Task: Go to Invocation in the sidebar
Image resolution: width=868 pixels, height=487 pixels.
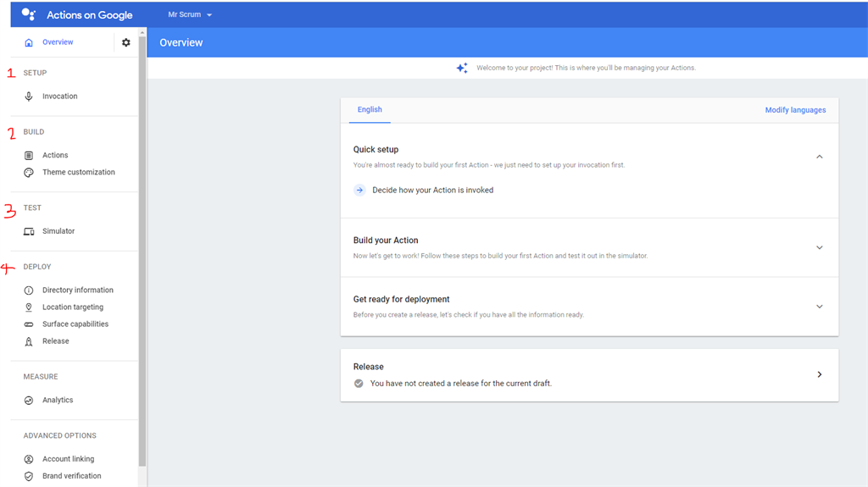Action: tap(60, 97)
